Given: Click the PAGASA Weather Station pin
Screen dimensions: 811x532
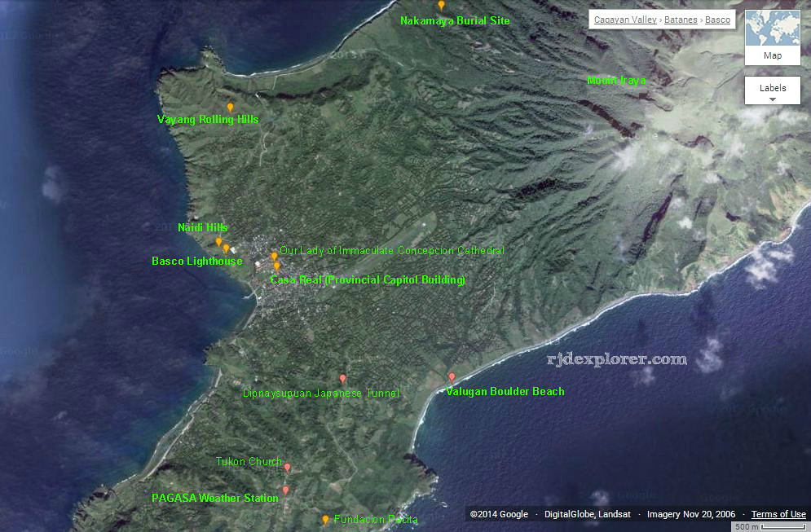Looking at the screenshot, I should pos(285,490).
